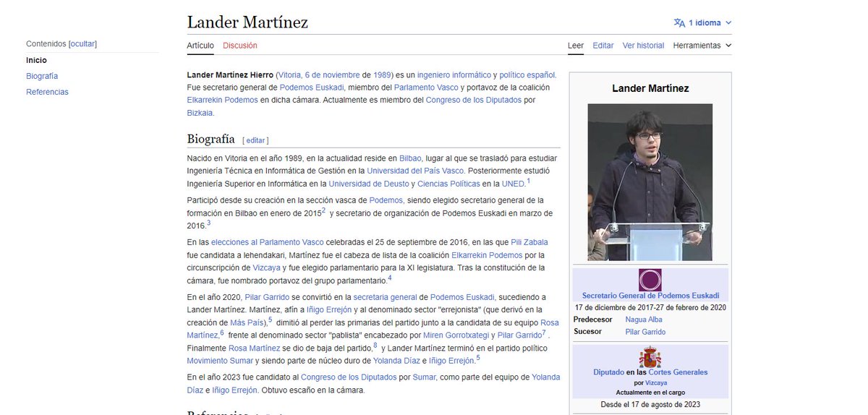Click footnote reference 2 after 2015
The image size is (868, 415).
point(323,210)
